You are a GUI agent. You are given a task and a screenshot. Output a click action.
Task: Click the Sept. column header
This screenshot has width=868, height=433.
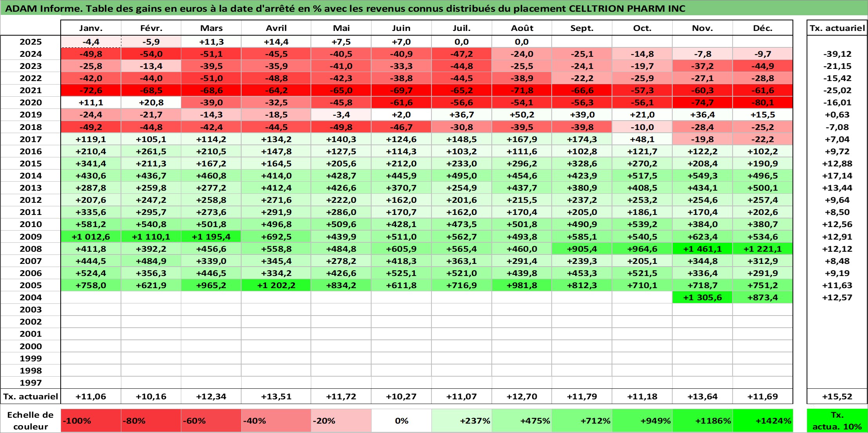pyautogui.click(x=582, y=28)
